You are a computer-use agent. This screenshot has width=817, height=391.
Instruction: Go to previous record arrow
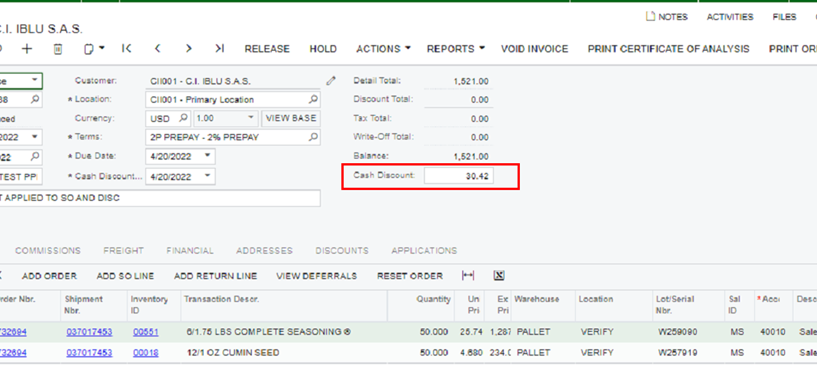[x=157, y=48]
